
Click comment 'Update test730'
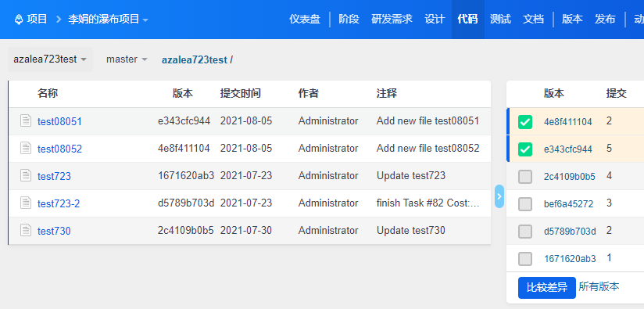coord(411,230)
